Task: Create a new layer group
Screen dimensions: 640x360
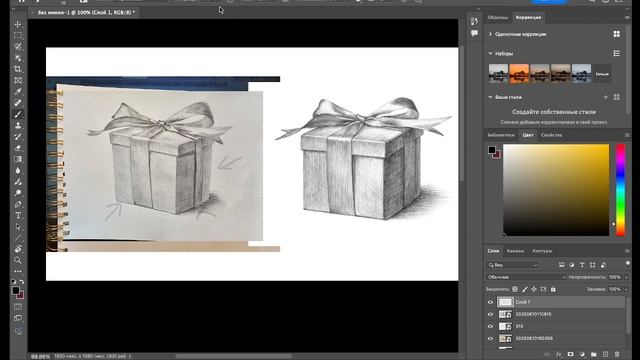Action: [x=593, y=354]
